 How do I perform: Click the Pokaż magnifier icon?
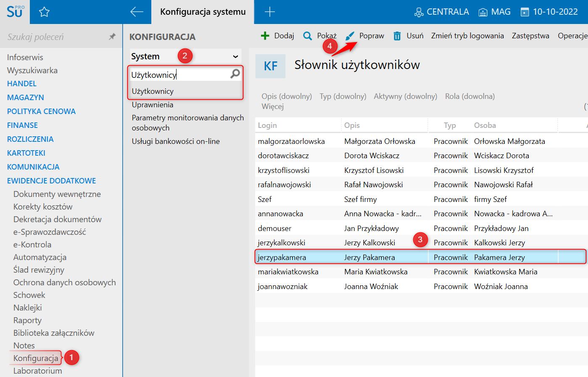point(308,36)
